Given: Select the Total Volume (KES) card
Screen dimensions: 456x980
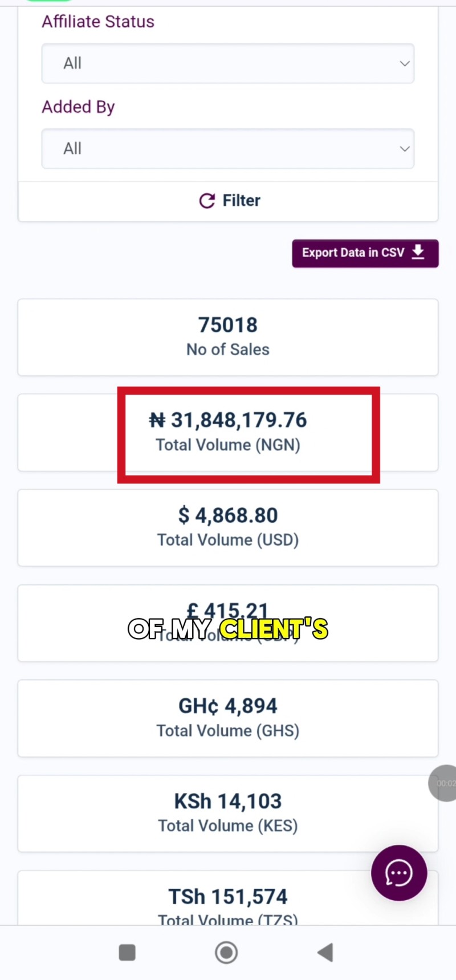Looking at the screenshot, I should tap(228, 814).
